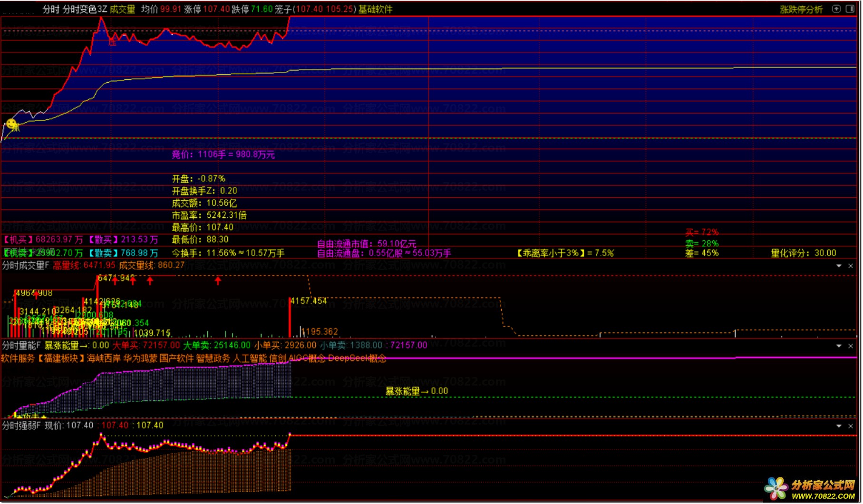Expand the 分时强弱F panel dropdown arrow
This screenshot has height=504, width=863.
(x=839, y=426)
